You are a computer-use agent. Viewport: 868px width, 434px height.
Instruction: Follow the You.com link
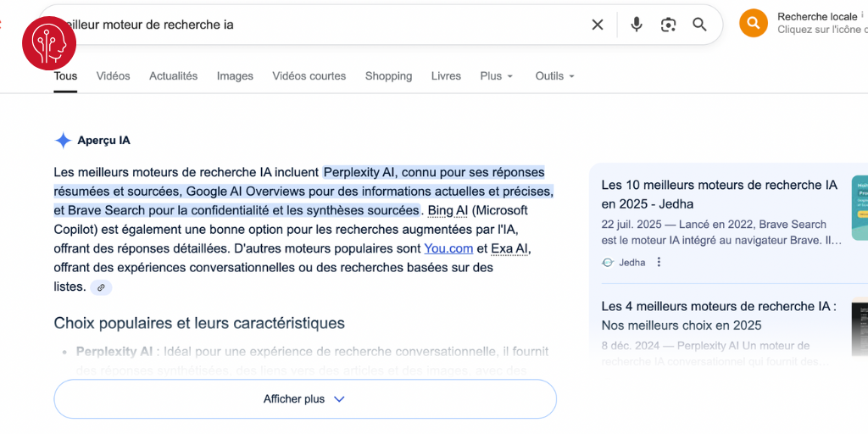tap(448, 248)
